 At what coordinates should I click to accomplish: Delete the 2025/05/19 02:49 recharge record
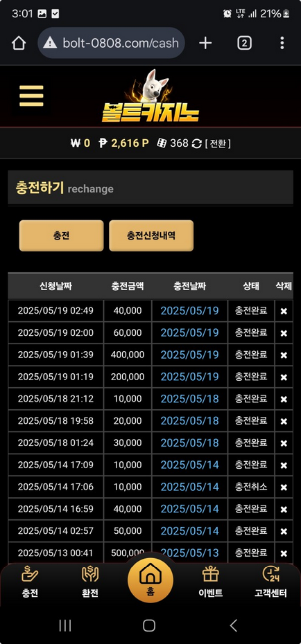284,312
